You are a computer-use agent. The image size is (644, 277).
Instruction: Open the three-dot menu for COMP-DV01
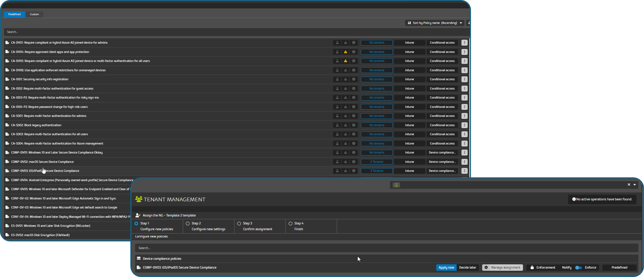464,152
